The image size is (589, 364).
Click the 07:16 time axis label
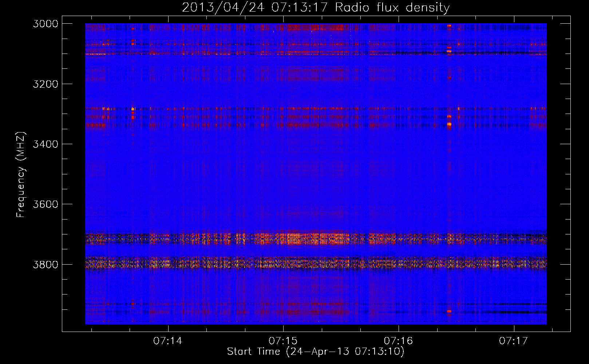[399, 341]
